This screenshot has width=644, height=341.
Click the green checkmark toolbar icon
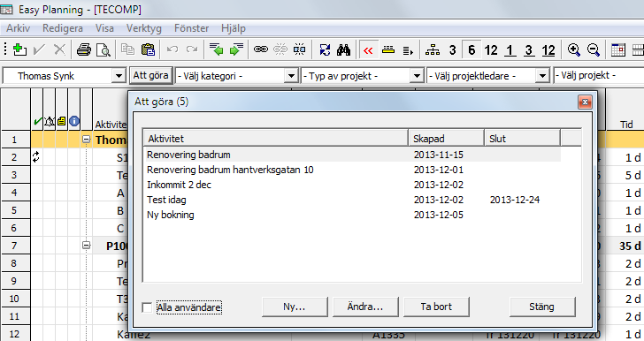point(40,49)
